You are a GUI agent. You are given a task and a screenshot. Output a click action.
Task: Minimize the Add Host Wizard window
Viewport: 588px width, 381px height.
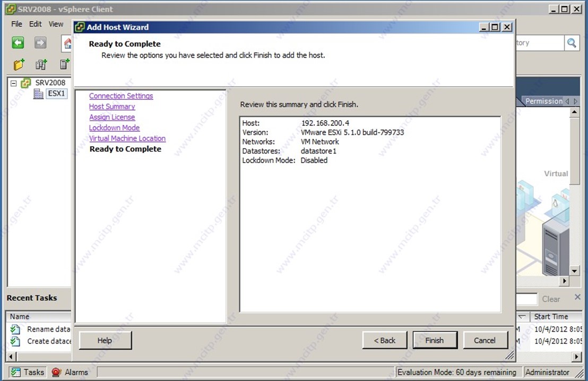coord(484,27)
